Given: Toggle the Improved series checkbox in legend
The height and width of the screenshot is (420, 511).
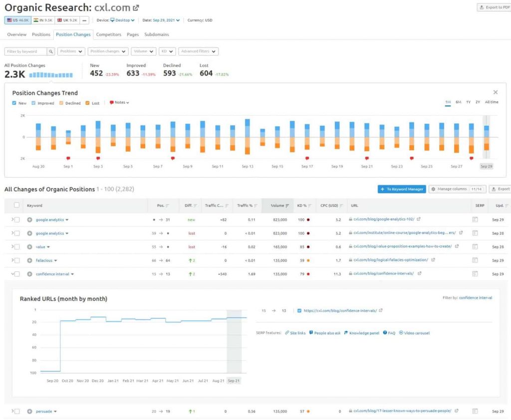Looking at the screenshot, I should point(33,103).
